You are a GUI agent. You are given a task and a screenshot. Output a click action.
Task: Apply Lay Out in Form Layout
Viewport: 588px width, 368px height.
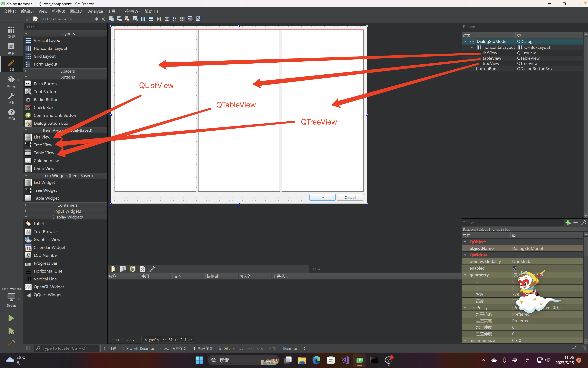(x=174, y=19)
